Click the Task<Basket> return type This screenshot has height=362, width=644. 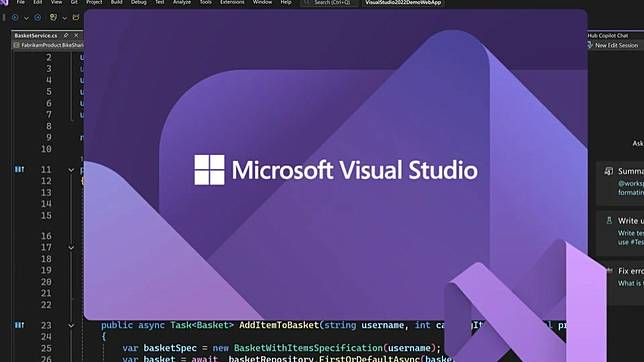click(x=202, y=325)
